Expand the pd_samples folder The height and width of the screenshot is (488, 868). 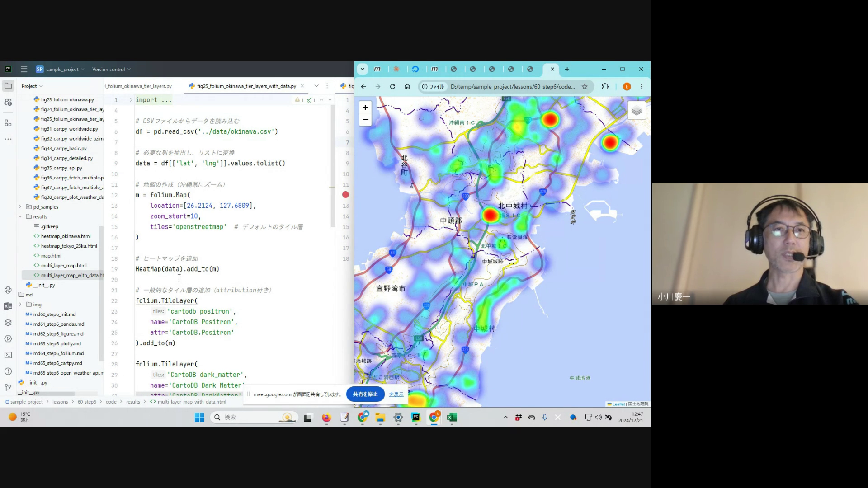point(20,207)
